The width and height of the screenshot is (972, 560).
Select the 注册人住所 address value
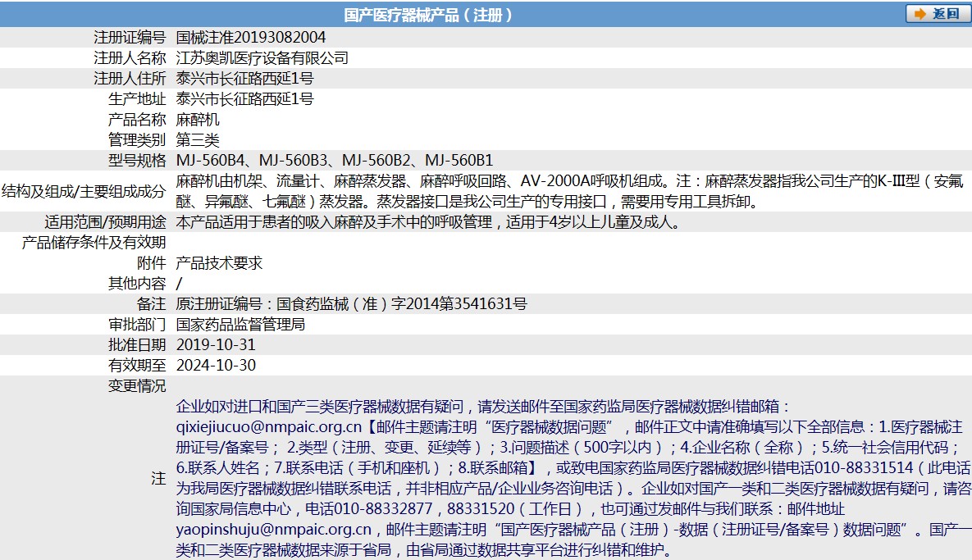coord(245,78)
